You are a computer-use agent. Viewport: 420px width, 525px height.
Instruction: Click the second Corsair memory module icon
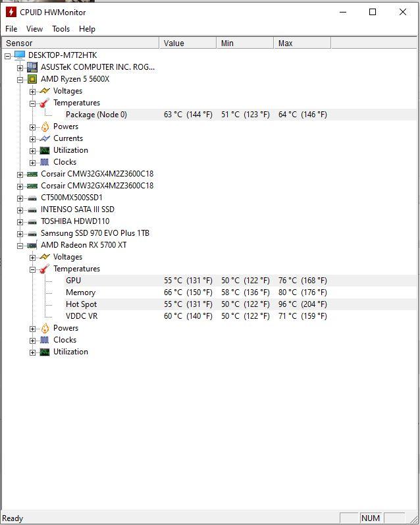(32, 186)
